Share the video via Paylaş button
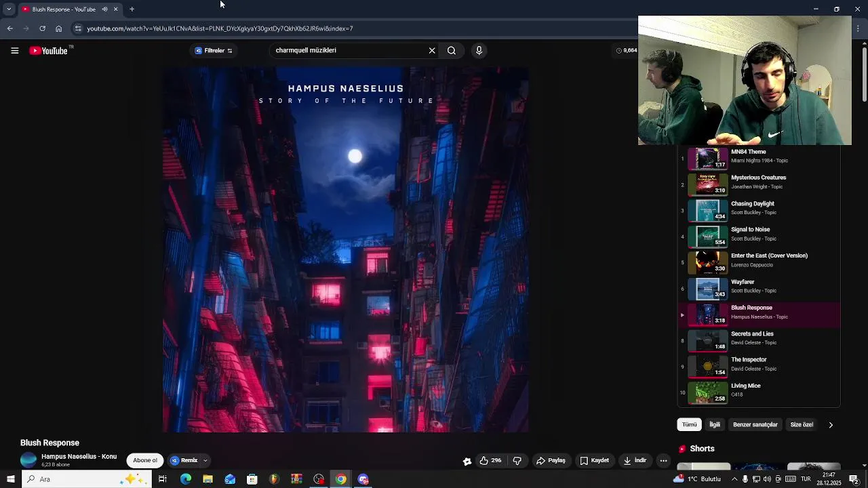The image size is (868, 488). pyautogui.click(x=551, y=460)
